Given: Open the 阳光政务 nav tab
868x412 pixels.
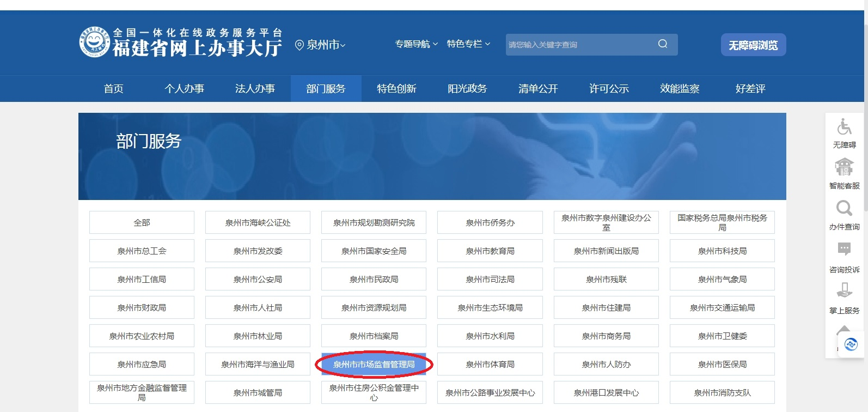Looking at the screenshot, I should [468, 88].
